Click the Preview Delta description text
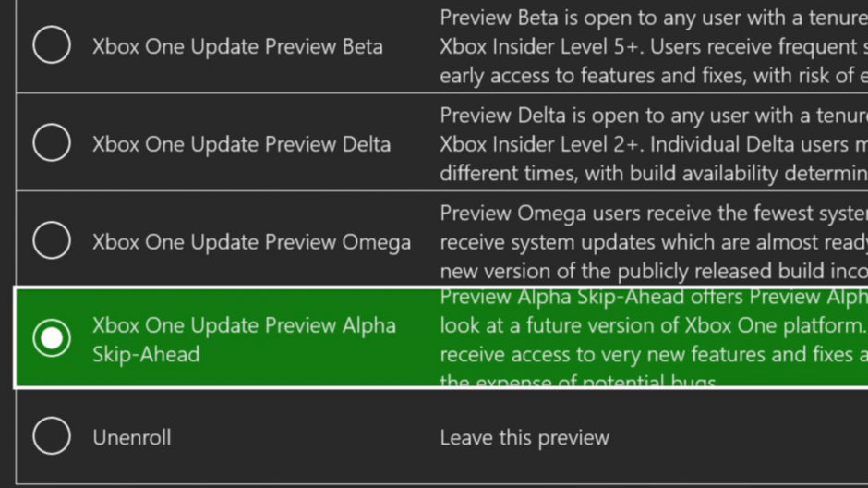868x488 pixels. (x=652, y=144)
